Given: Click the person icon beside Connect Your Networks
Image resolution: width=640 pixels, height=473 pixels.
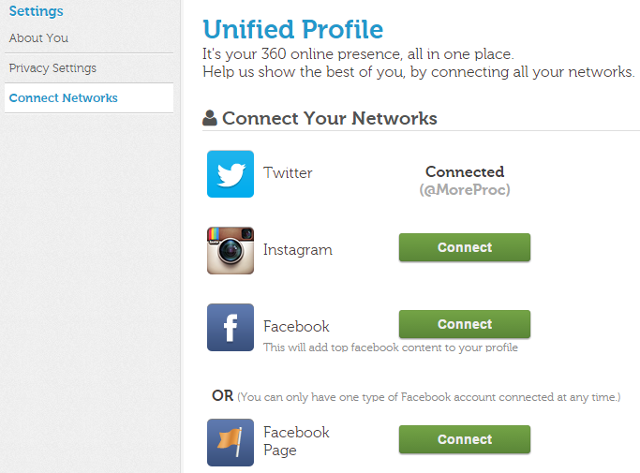Looking at the screenshot, I should 210,119.
